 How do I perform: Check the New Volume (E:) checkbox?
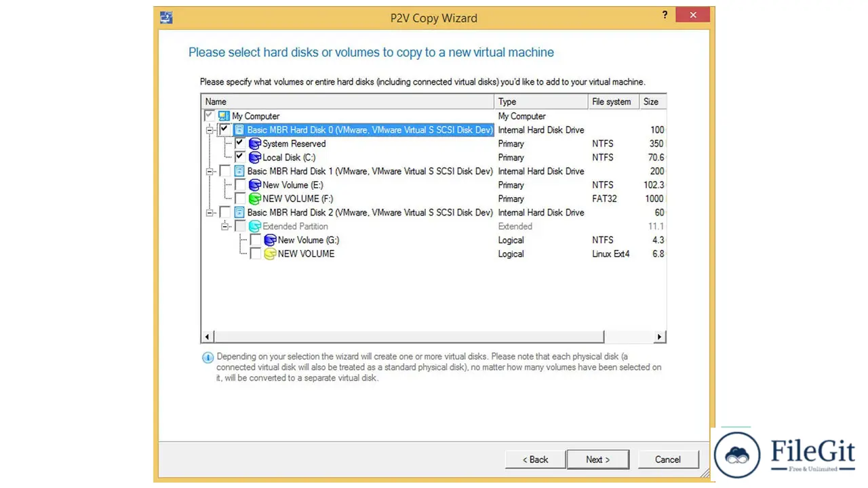point(239,185)
